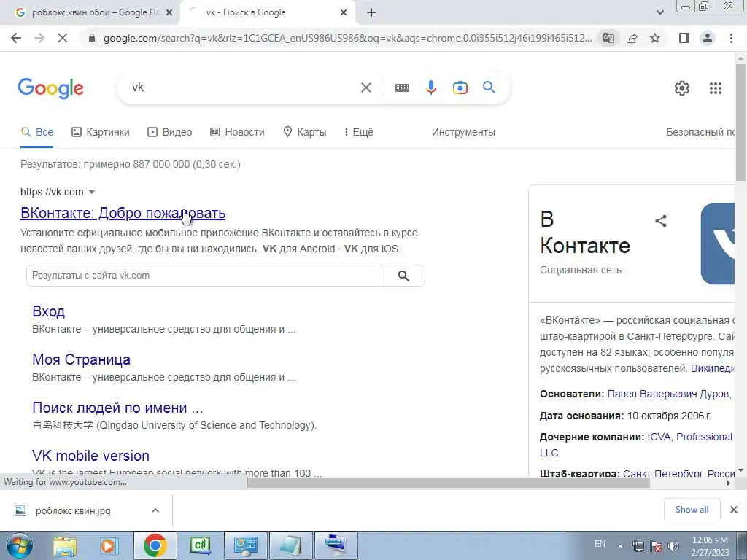Open the ICVA subsidiary link
Screen dimensions: 747x560
pyautogui.click(x=659, y=437)
